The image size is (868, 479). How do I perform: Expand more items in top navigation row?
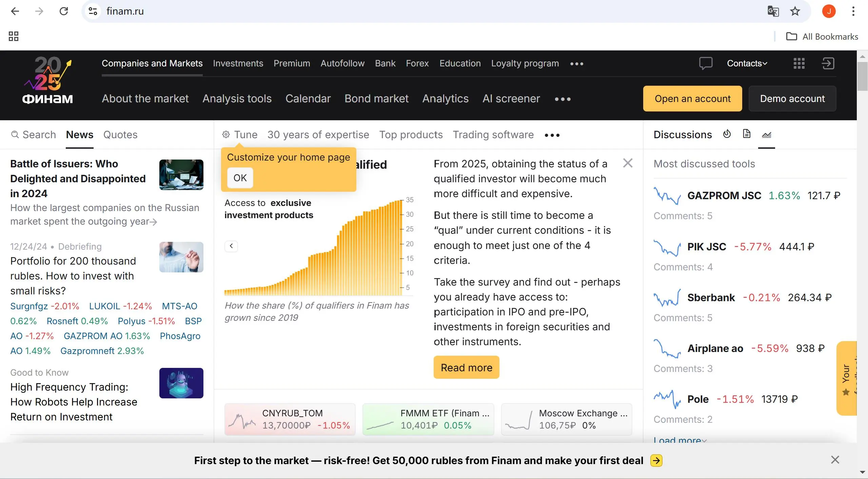577,64
